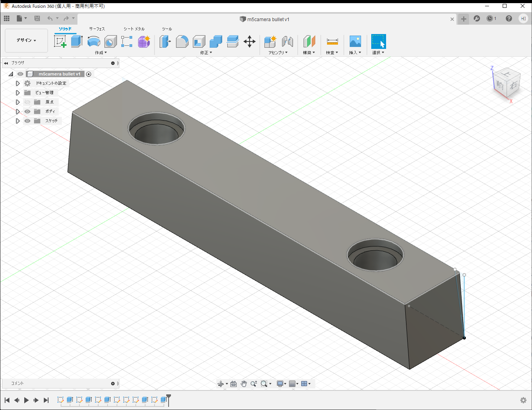The image size is (532, 410).
Task: Switch to the サーフェス tab
Action: click(x=97, y=29)
